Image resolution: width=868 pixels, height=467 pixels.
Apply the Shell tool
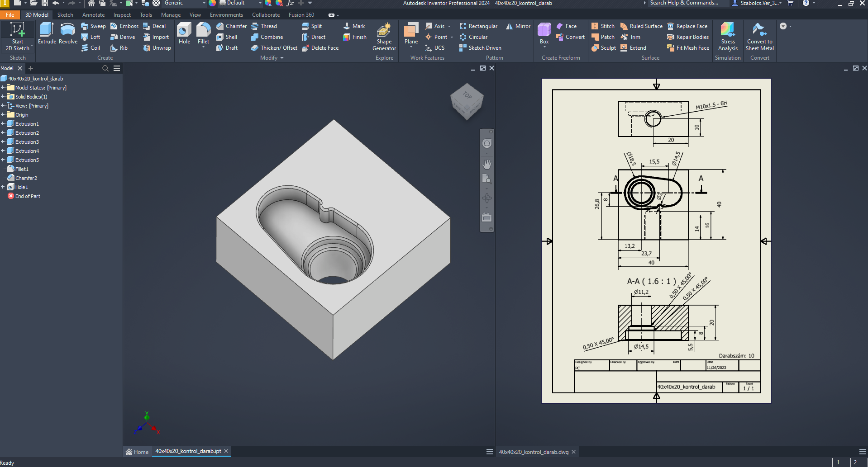pos(227,37)
